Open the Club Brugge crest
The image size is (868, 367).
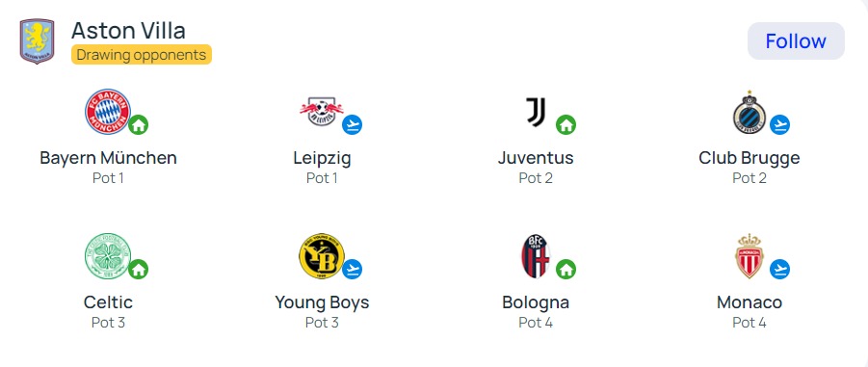[x=749, y=113]
